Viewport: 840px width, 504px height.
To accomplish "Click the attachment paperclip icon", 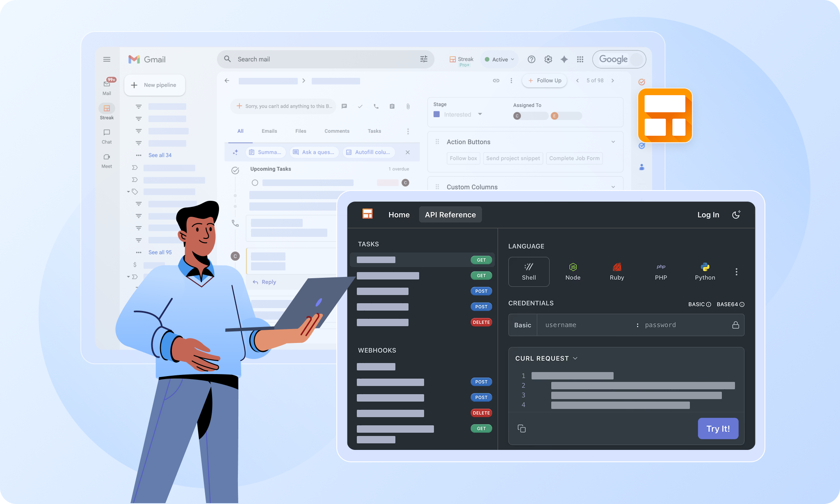I will click(x=408, y=106).
